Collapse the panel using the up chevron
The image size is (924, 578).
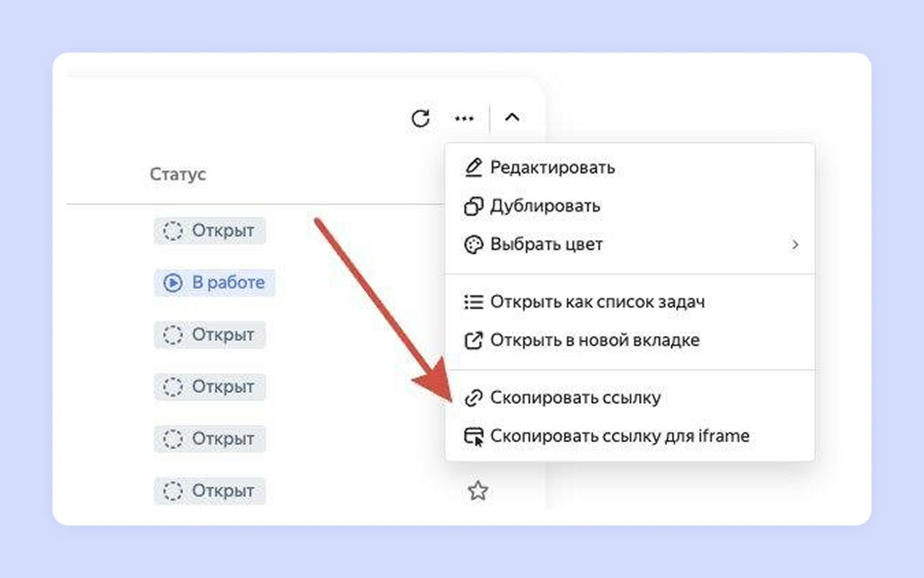pos(512,118)
